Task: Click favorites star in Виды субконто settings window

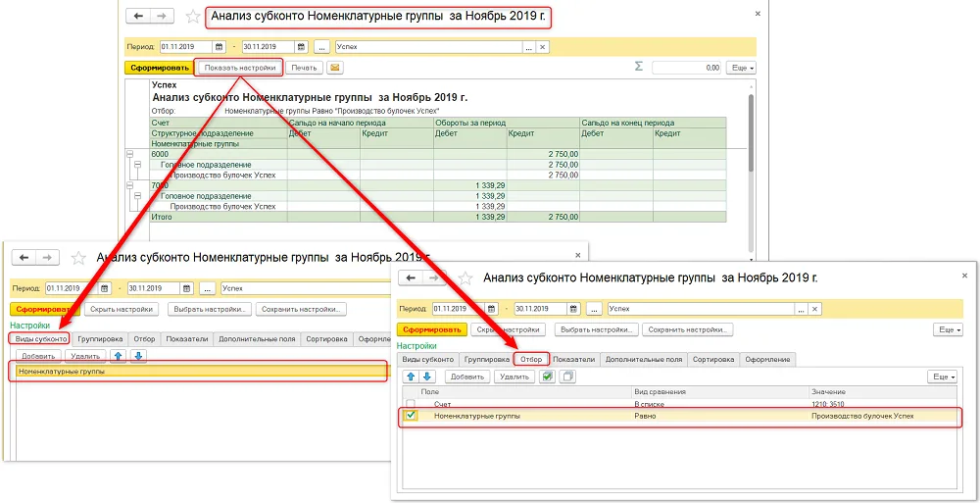Action: 78,257
